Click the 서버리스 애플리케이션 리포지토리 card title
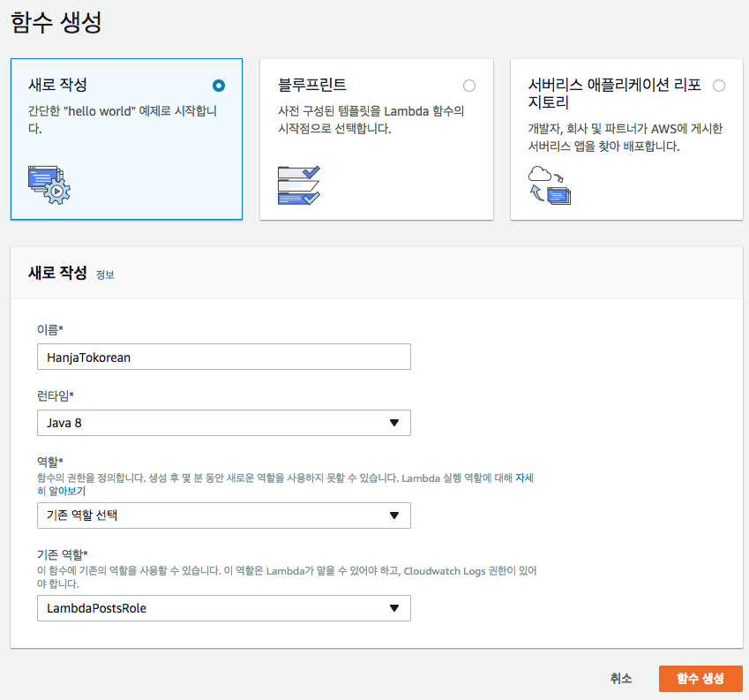This screenshot has width=749, height=700. click(614, 94)
